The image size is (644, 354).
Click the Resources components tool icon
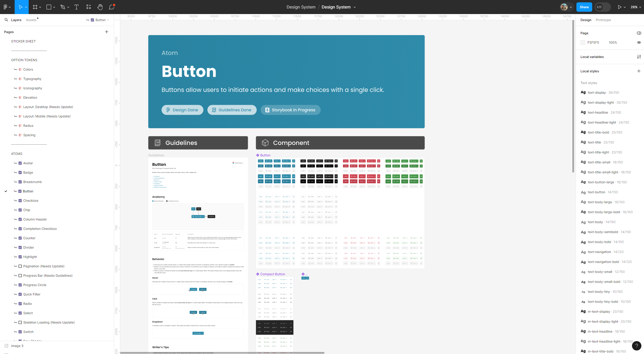pos(88,7)
